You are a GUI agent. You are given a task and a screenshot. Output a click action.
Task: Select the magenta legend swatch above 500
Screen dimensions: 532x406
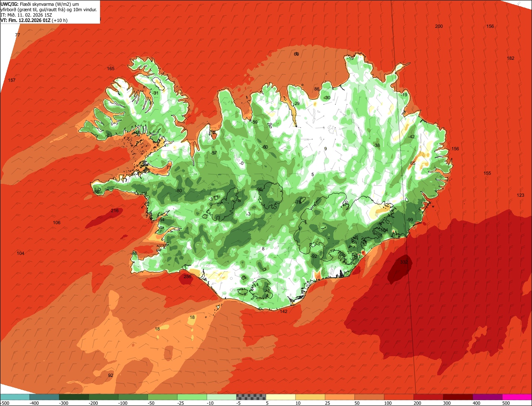pos(517,397)
